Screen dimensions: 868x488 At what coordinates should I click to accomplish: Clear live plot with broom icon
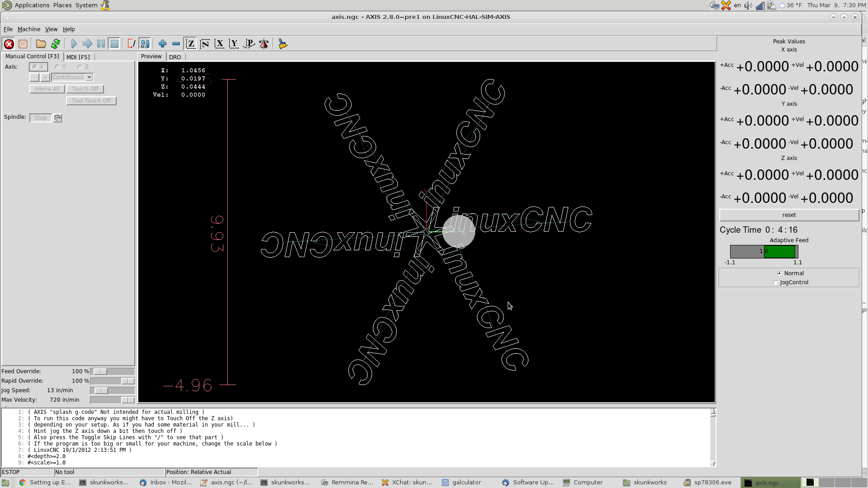283,44
